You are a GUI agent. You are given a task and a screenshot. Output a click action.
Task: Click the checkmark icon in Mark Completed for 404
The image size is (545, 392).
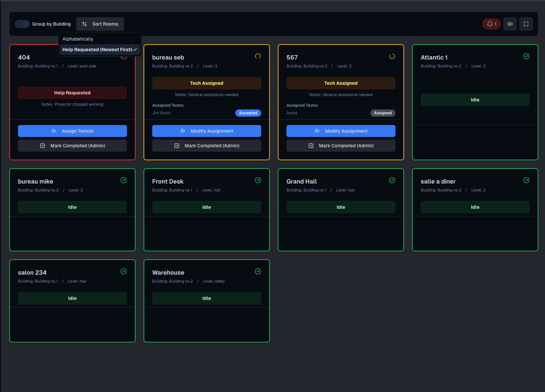click(x=43, y=145)
